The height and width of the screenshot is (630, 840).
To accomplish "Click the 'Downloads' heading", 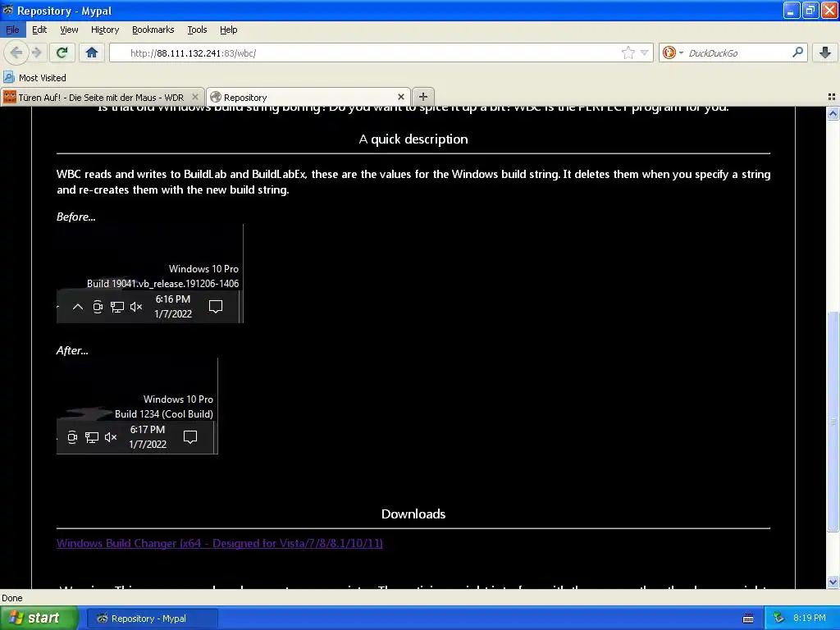I will [413, 514].
